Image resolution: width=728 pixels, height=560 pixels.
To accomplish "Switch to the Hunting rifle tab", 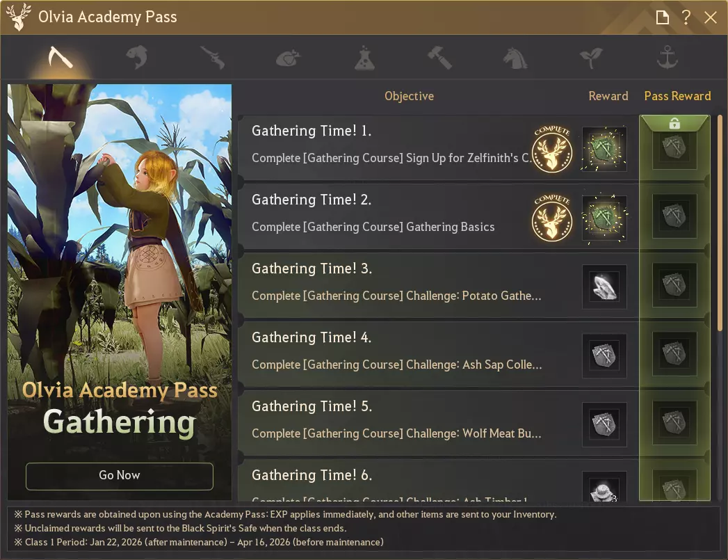I will coord(213,58).
